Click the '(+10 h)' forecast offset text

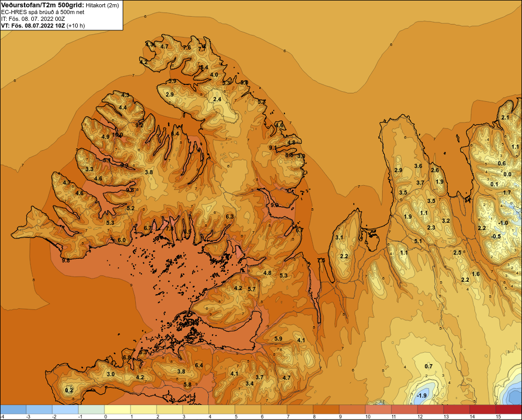(76, 26)
